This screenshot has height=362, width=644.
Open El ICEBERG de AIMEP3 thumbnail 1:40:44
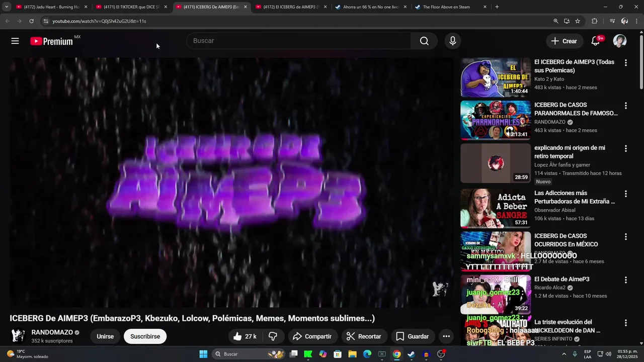496,77
